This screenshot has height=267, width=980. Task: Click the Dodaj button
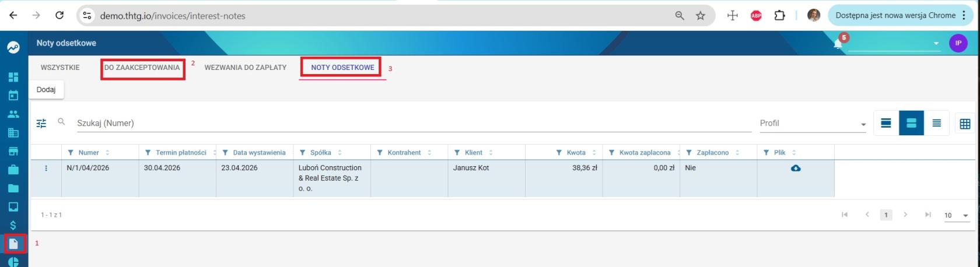[46, 90]
